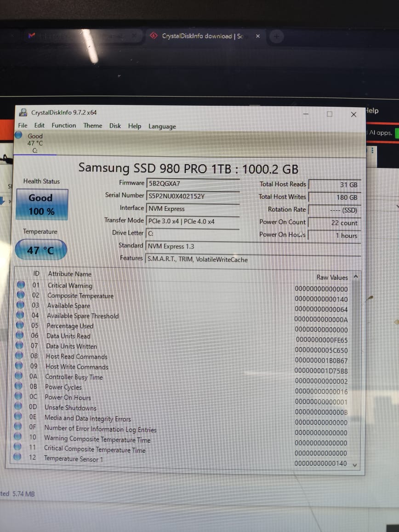399x532 pixels.
Task: Open the Language menu
Action: pyautogui.click(x=162, y=125)
